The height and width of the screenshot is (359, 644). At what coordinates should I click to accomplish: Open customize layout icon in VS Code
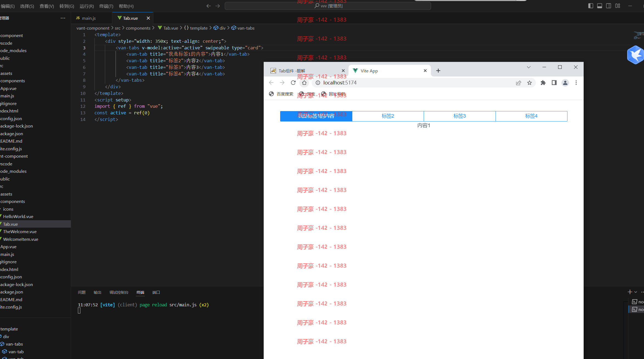[x=618, y=6]
